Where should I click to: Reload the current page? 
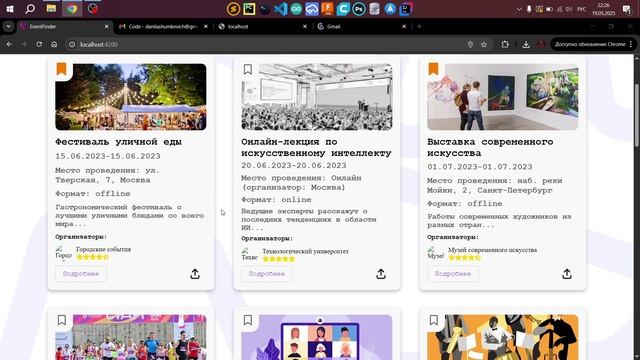[x=39, y=44]
